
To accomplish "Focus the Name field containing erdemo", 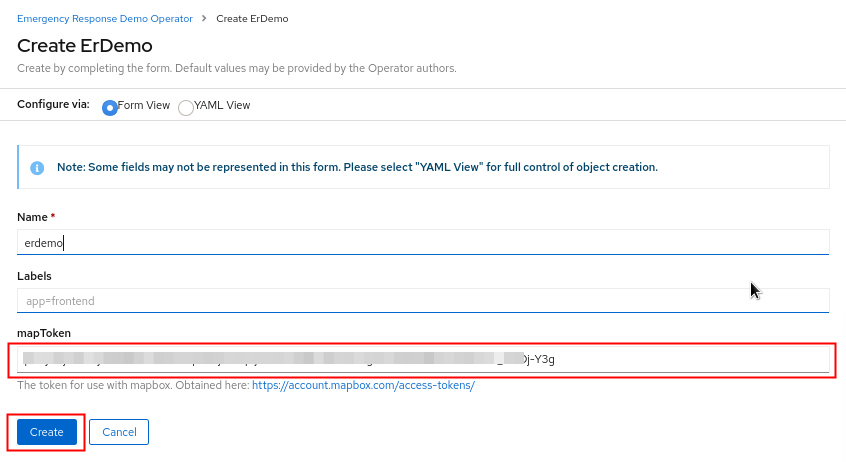I will point(423,242).
